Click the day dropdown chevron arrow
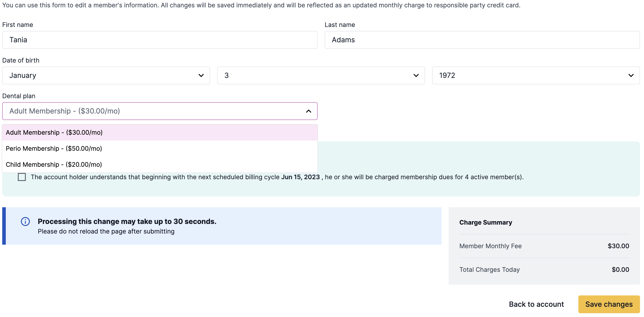The width and height of the screenshot is (644, 317). (416, 75)
